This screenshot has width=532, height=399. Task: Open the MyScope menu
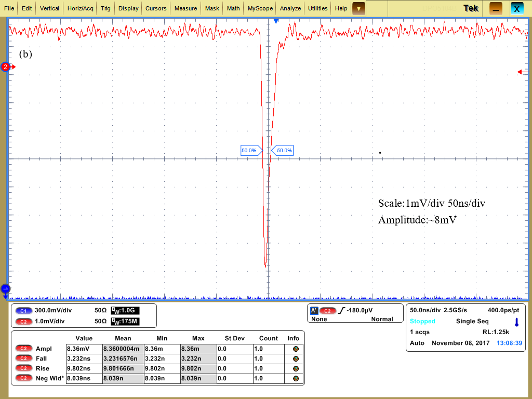click(x=260, y=8)
